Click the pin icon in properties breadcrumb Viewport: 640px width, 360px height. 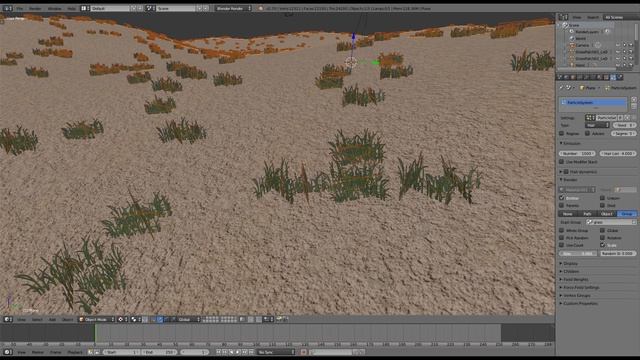pos(562,88)
